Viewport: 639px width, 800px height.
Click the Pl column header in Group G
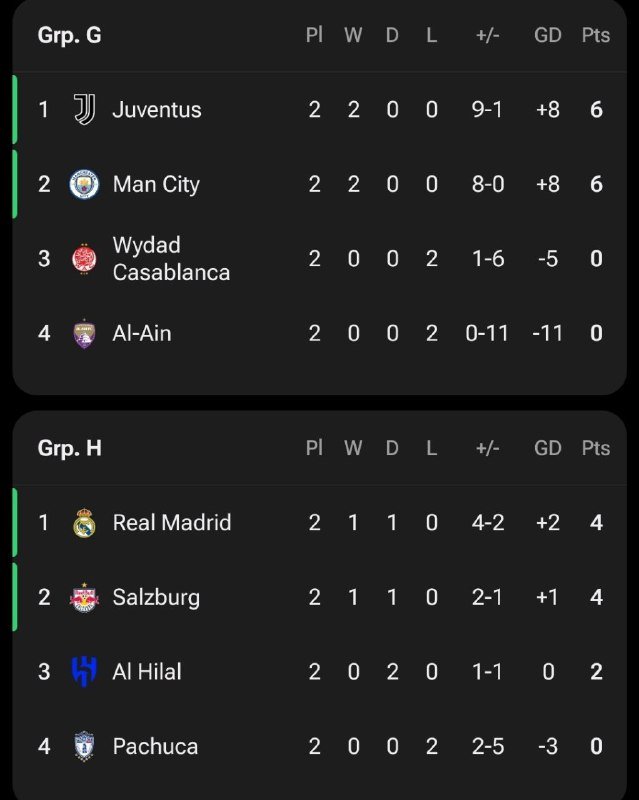(x=314, y=35)
